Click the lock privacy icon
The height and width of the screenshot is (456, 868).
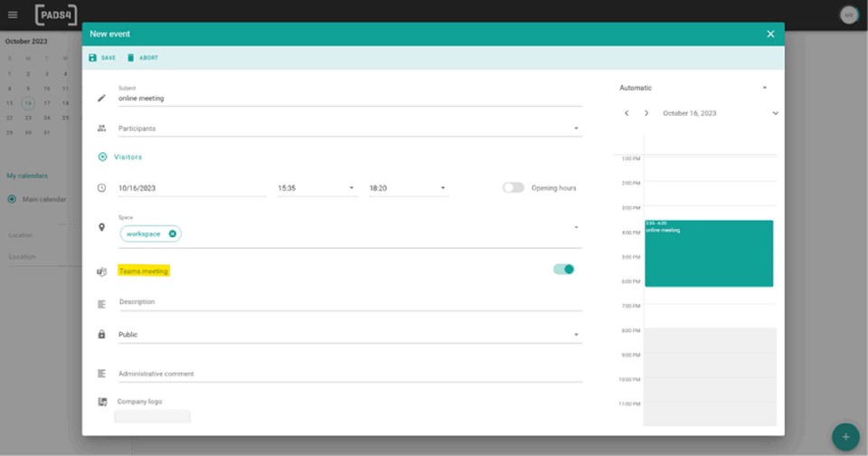coord(101,334)
